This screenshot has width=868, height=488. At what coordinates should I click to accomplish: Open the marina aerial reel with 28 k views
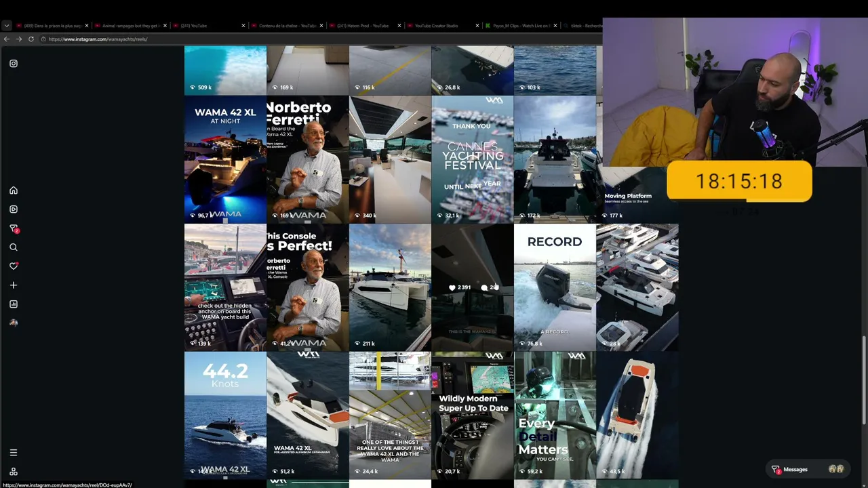(x=637, y=287)
